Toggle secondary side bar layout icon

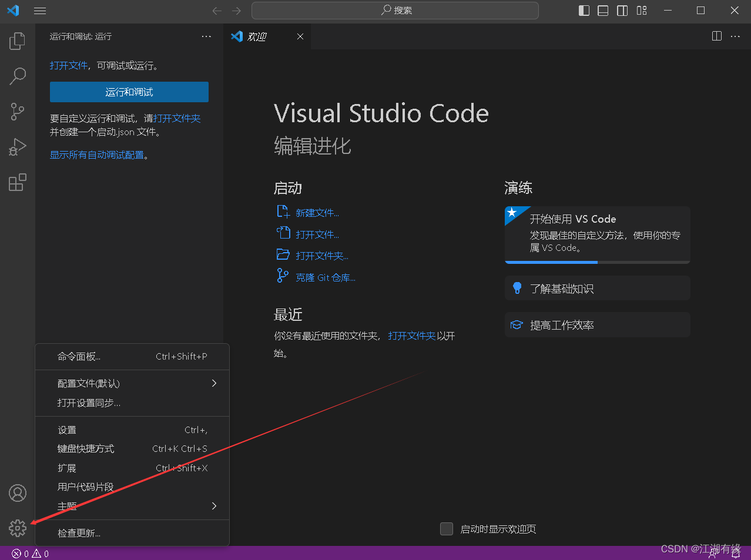pyautogui.click(x=622, y=11)
